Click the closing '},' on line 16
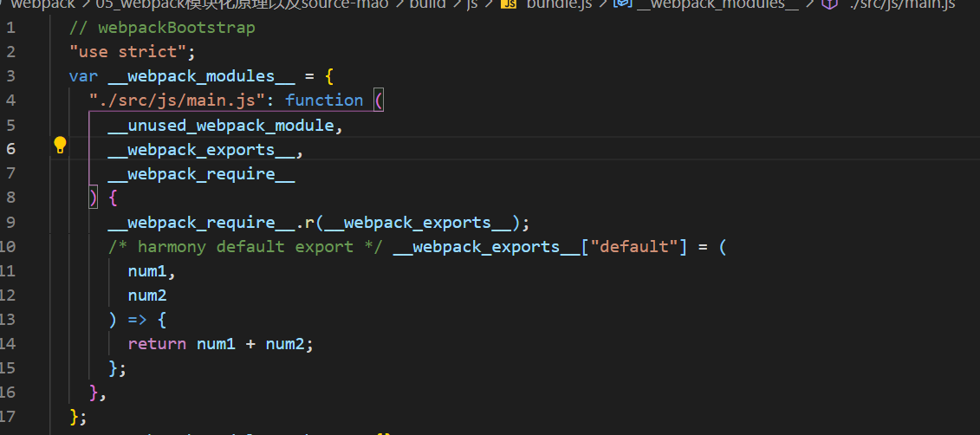980x435 pixels. 98,392
